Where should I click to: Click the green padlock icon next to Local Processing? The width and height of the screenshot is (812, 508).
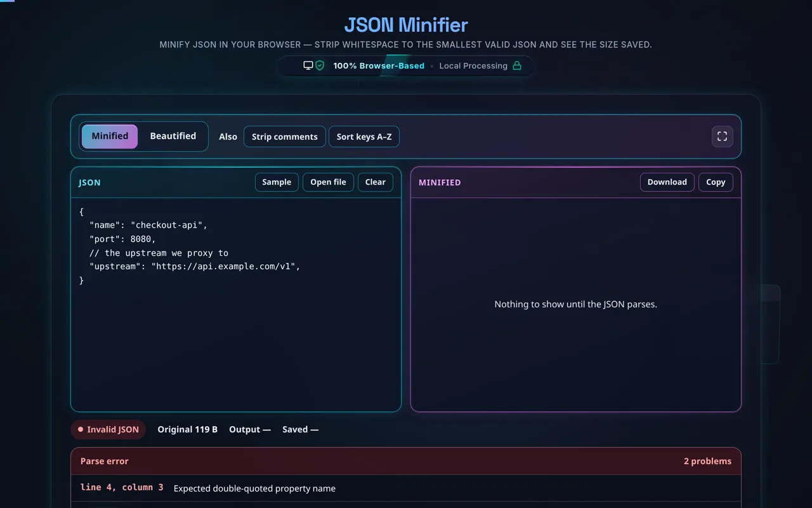pyautogui.click(x=517, y=65)
